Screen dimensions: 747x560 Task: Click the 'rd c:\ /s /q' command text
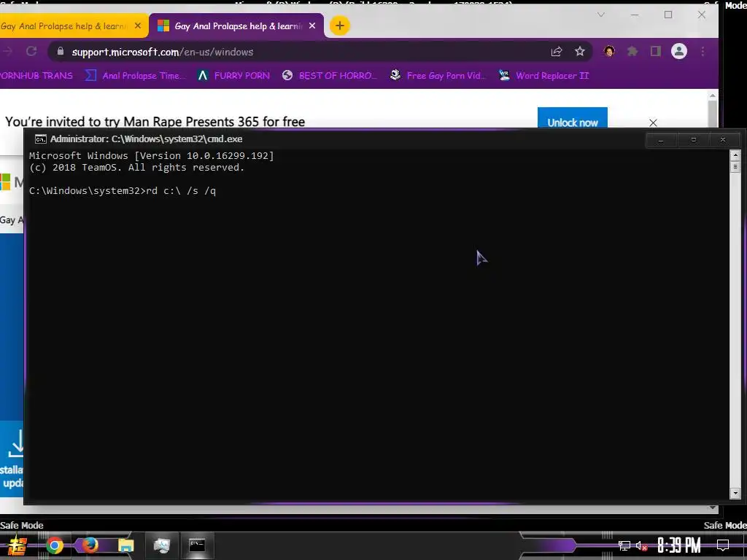181,191
